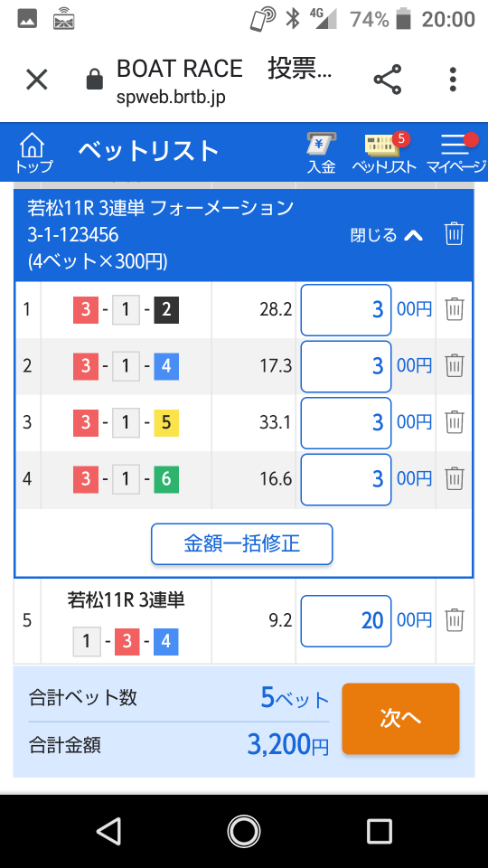Delete the 3-1-5 bet row
The width and height of the screenshot is (488, 868).
click(455, 422)
